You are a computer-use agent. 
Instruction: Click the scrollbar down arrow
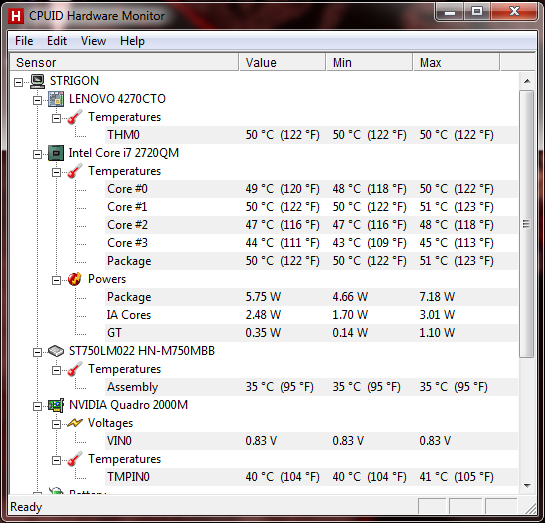coord(527,485)
